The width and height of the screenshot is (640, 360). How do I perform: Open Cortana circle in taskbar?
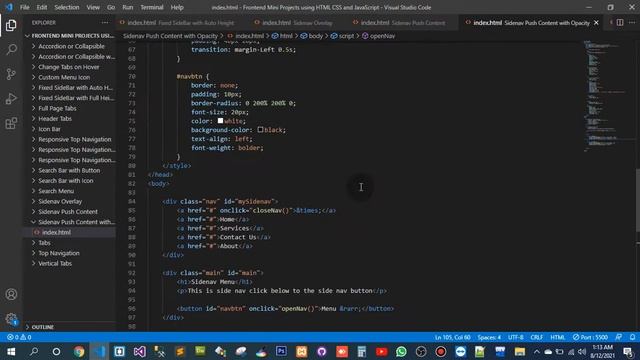[56, 351]
